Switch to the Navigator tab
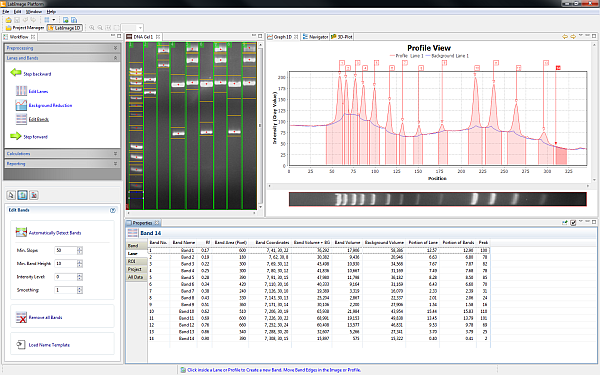This screenshot has width=600, height=375. (315, 37)
